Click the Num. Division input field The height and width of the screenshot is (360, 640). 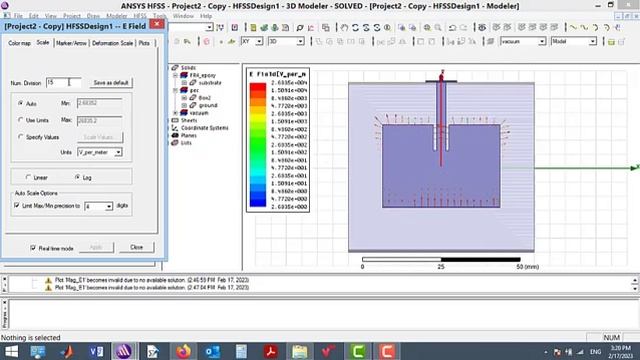[x=64, y=83]
